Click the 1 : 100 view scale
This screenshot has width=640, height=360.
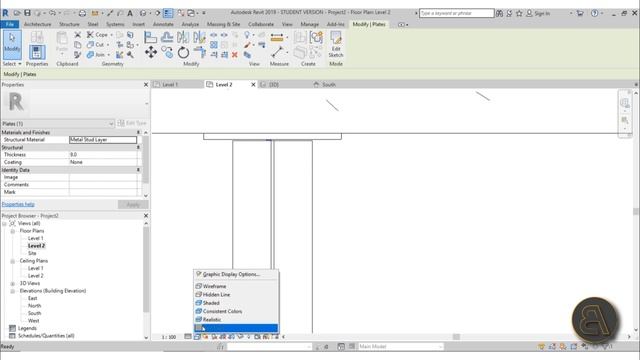pyautogui.click(x=169, y=337)
